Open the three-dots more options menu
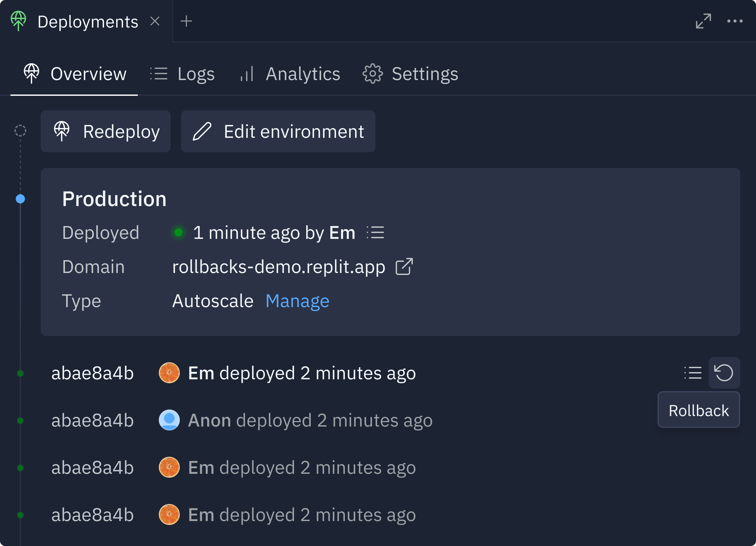 735,21
